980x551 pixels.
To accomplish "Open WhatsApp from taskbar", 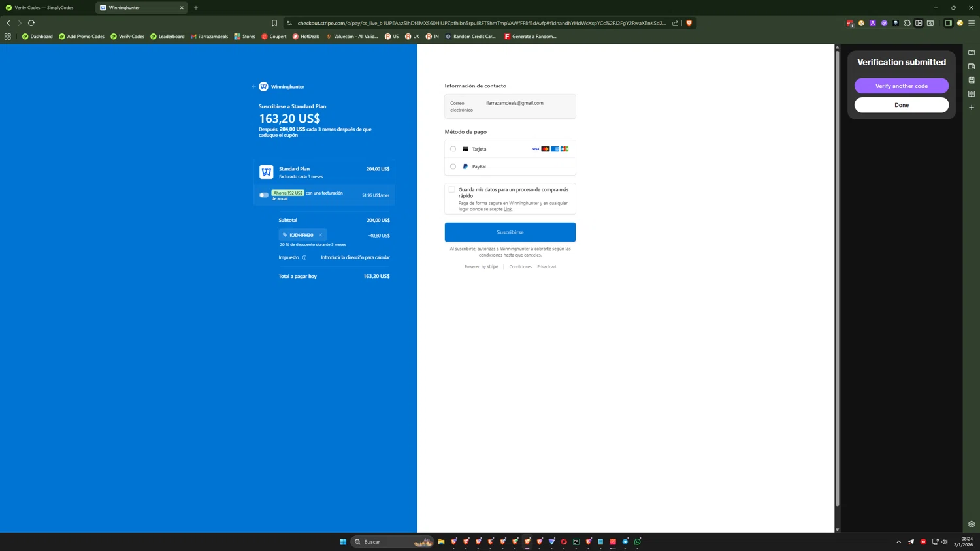I will (638, 542).
